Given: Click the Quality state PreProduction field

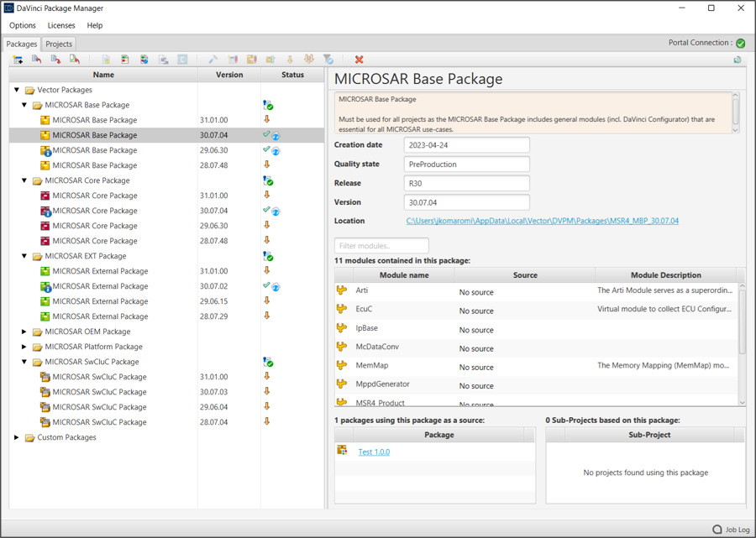Looking at the screenshot, I should [467, 165].
